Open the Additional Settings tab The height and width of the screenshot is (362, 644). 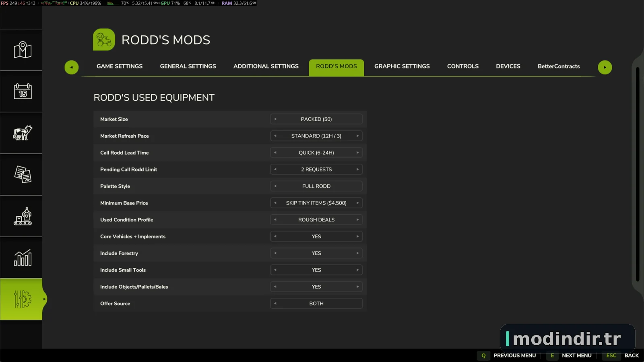(x=266, y=66)
